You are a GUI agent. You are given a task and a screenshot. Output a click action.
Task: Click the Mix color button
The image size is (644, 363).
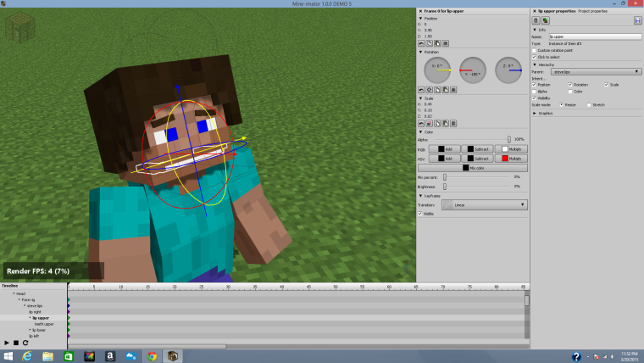tap(472, 168)
